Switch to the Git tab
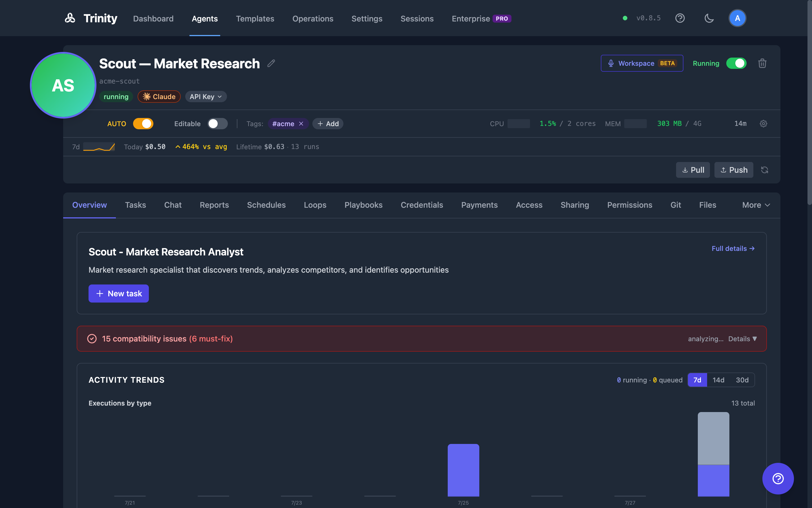The width and height of the screenshot is (812, 508). [676, 205]
